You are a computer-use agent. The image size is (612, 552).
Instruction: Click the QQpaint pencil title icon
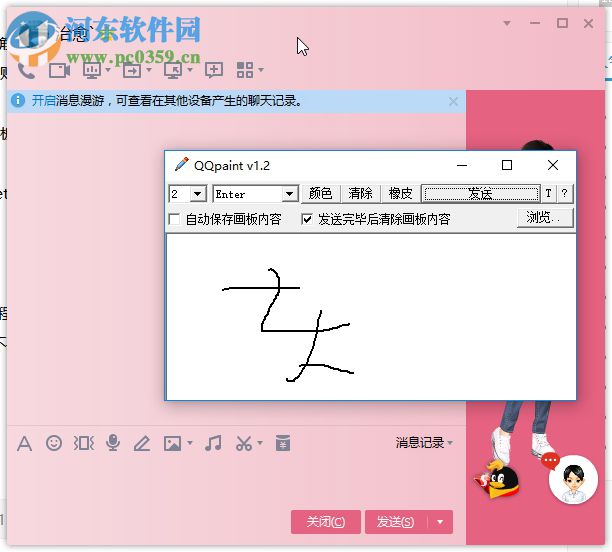coord(181,164)
